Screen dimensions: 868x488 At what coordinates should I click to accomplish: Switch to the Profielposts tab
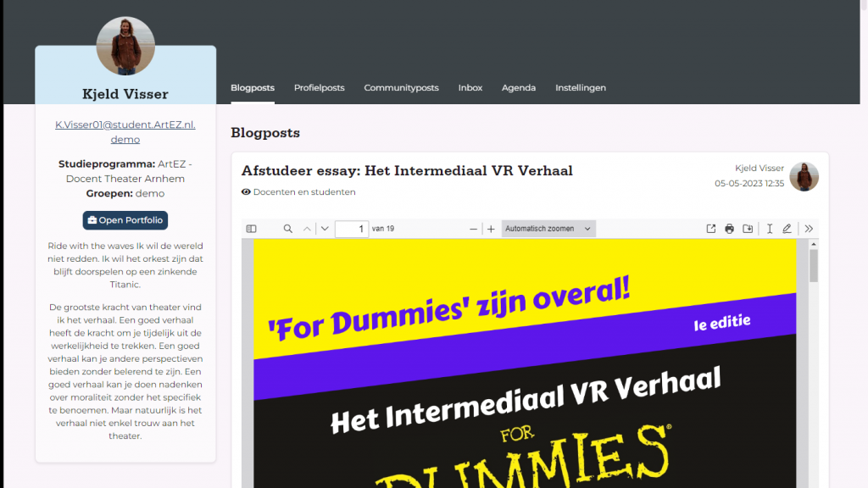[x=319, y=87]
